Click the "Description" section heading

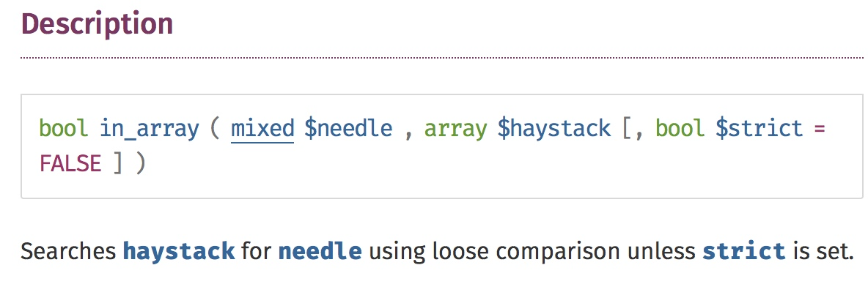[97, 25]
